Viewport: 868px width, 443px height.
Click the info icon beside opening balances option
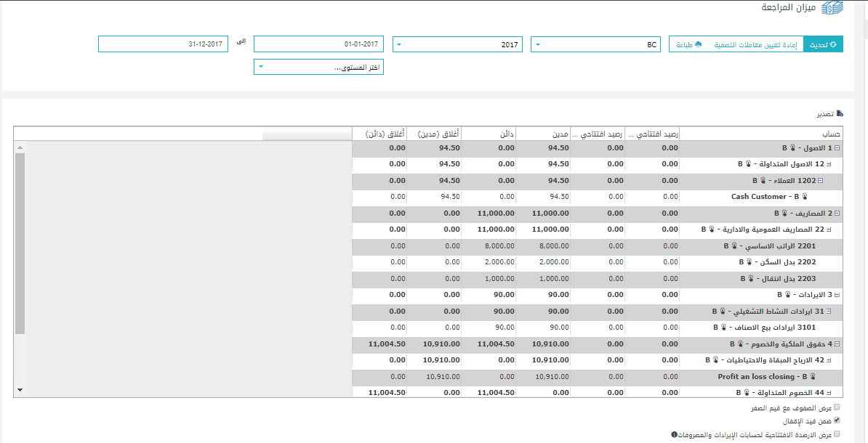tap(675, 434)
